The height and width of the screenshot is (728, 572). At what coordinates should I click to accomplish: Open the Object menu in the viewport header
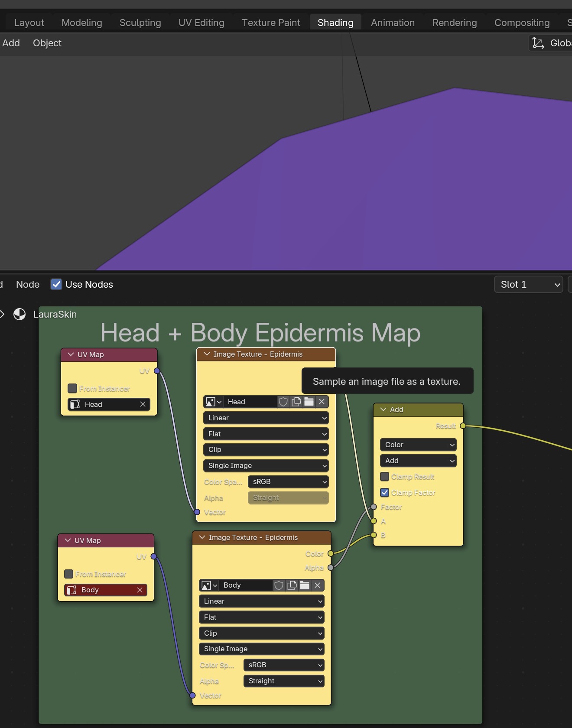click(x=47, y=43)
